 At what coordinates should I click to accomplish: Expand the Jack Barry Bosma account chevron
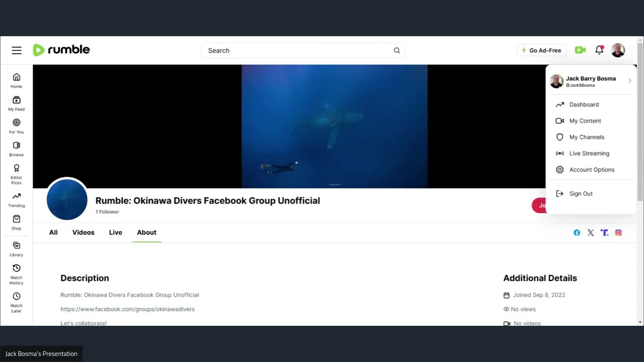[x=629, y=80]
